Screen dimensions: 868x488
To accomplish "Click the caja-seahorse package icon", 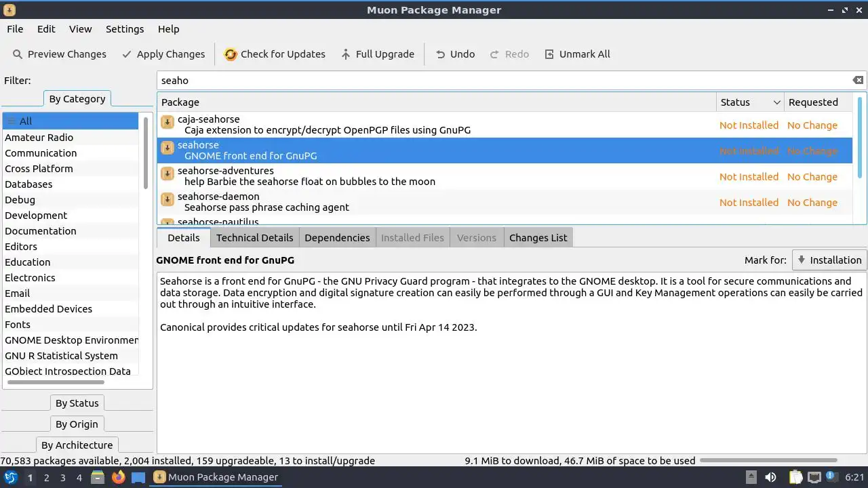I will [167, 123].
